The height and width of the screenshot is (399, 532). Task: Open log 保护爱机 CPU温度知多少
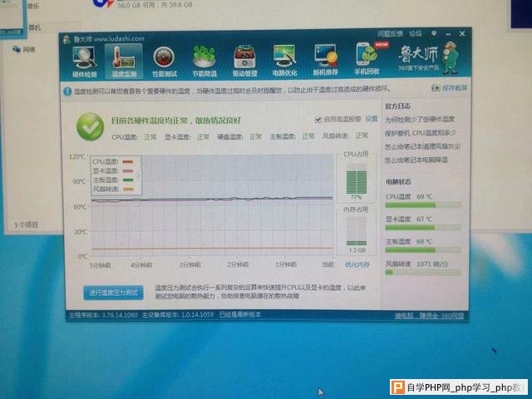point(421,133)
